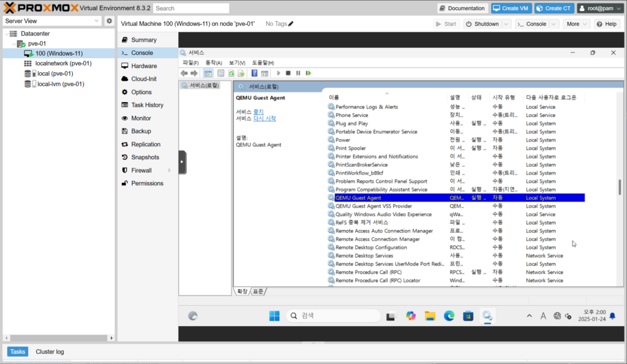Viewport: 627px width, 364px height.
Task: Switch to the Cluster log tab
Action: tap(50, 352)
